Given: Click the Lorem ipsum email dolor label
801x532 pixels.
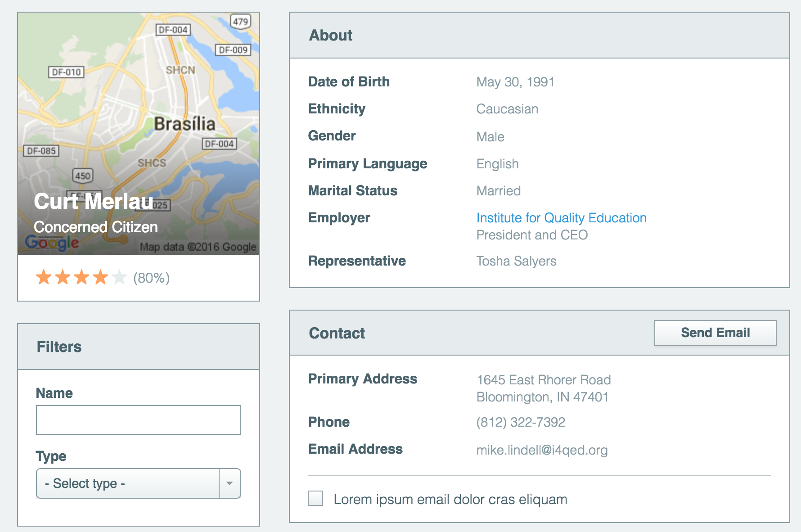Looking at the screenshot, I should click(450, 499).
